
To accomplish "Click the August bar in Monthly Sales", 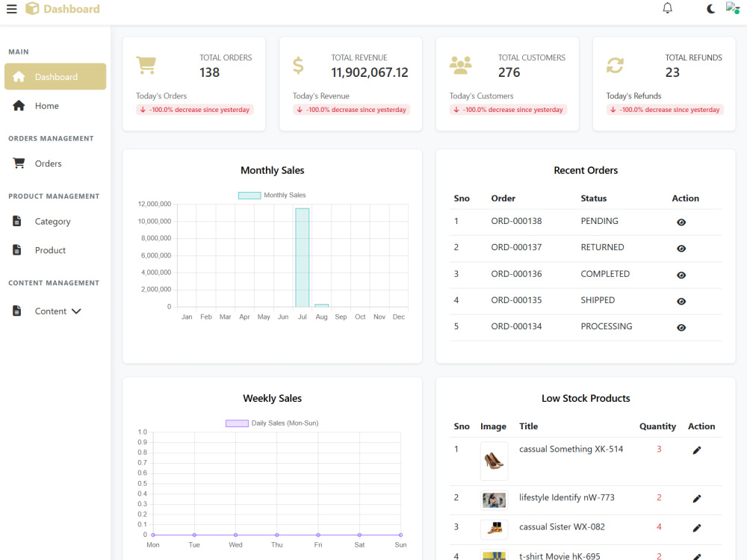I will tap(321, 305).
